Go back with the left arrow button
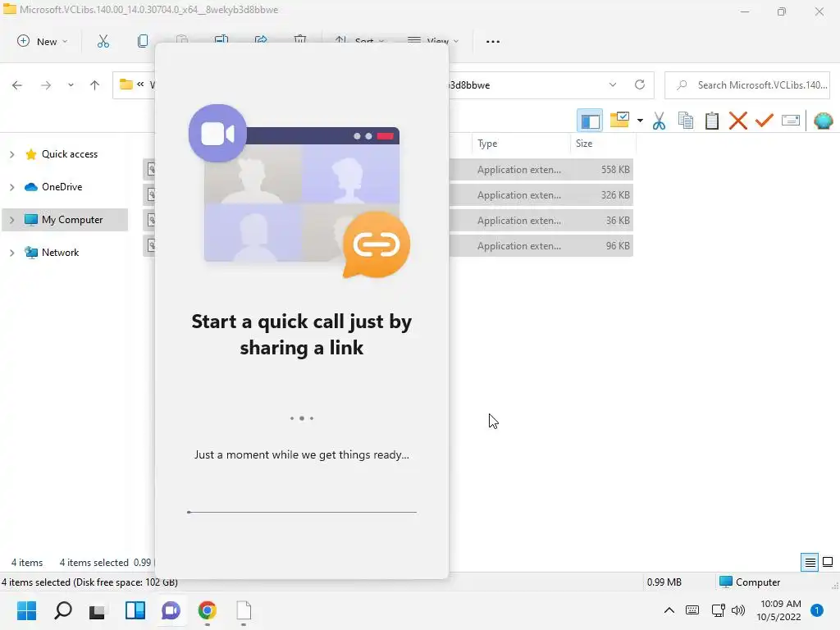The width and height of the screenshot is (840, 630). [x=17, y=85]
